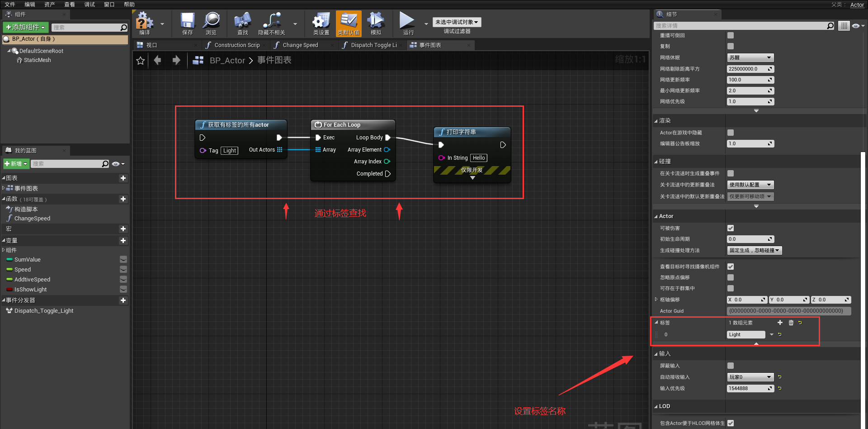This screenshot has height=429, width=868.
Task: Click the 查找 find icon
Action: coord(242,24)
